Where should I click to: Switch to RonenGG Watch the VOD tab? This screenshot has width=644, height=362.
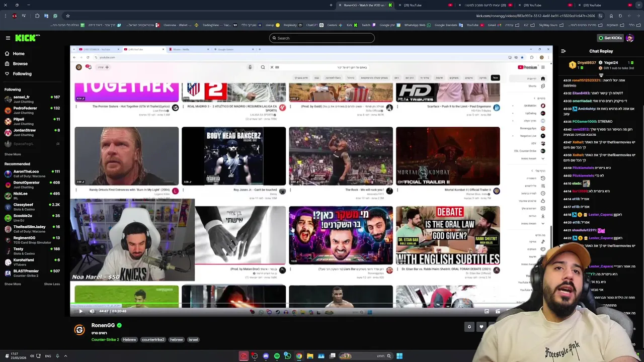click(364, 5)
